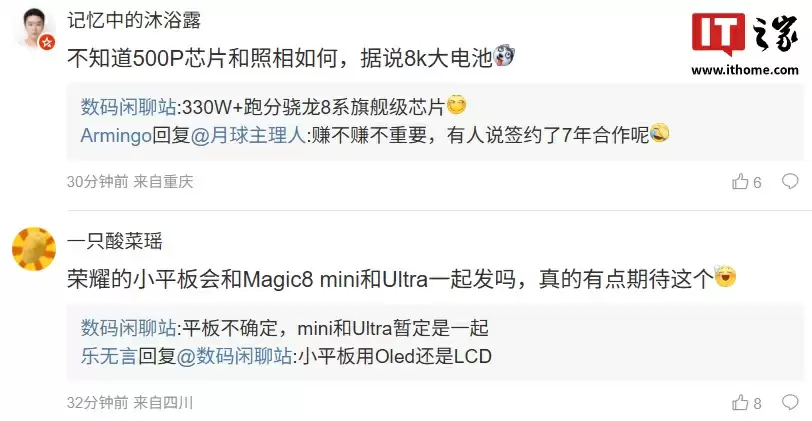This screenshot has height=421, width=812.
Task: Open username 一只酸菜瑶 profile
Action: [115, 241]
